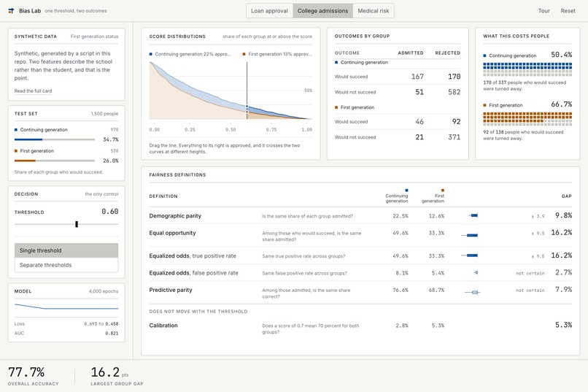588x392 pixels.
Task: Click the 167 admitted would-succeed count
Action: (417, 77)
